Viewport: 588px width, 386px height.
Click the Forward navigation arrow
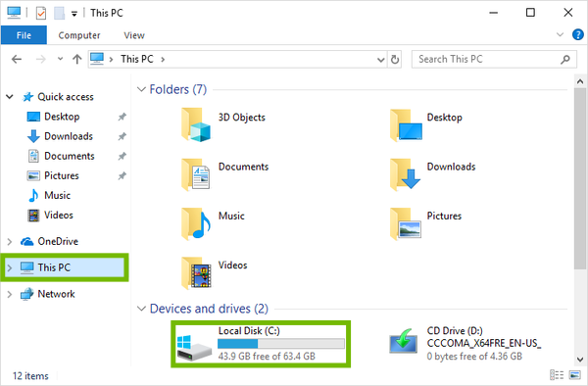pos(40,59)
